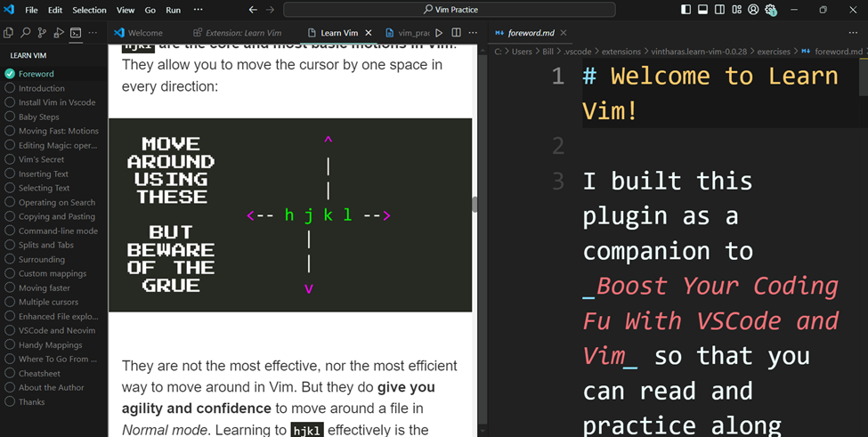Open the View menu
The image size is (868, 437).
pyautogui.click(x=126, y=10)
